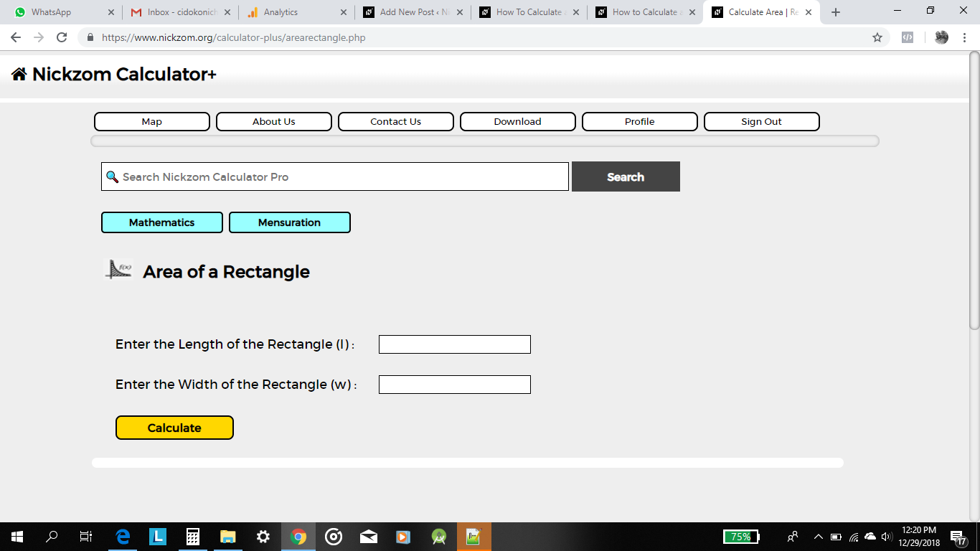Click the small battery icon in system tray

[836, 537]
